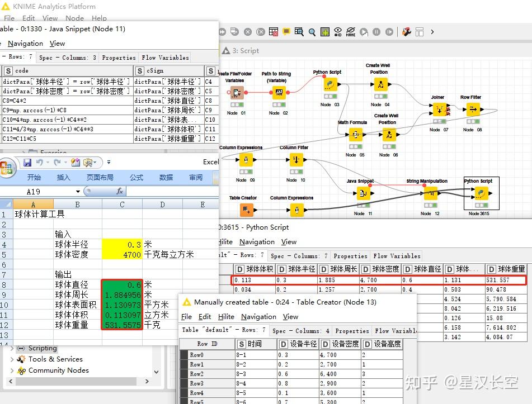Click Save in the Excel quick access toolbar

click(27, 161)
